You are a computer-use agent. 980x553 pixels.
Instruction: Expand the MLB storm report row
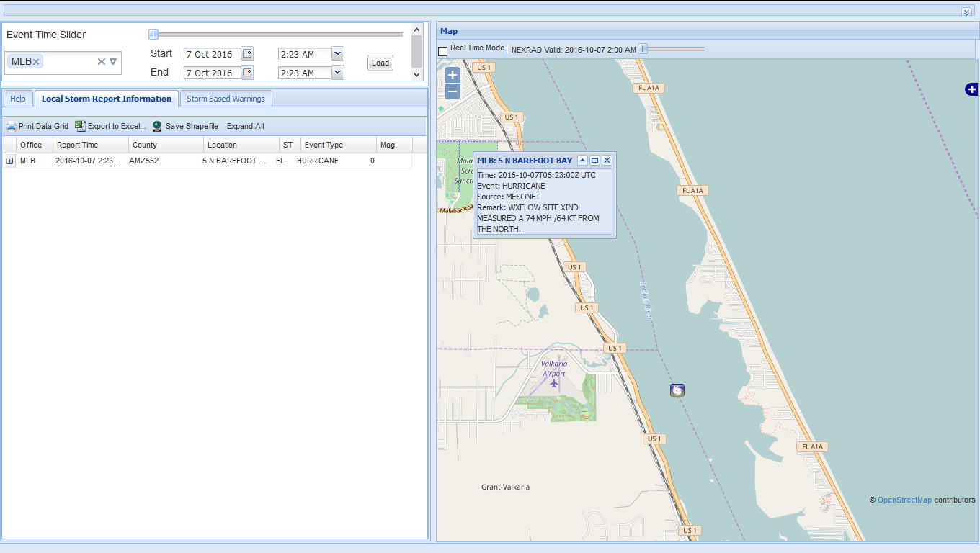click(10, 161)
